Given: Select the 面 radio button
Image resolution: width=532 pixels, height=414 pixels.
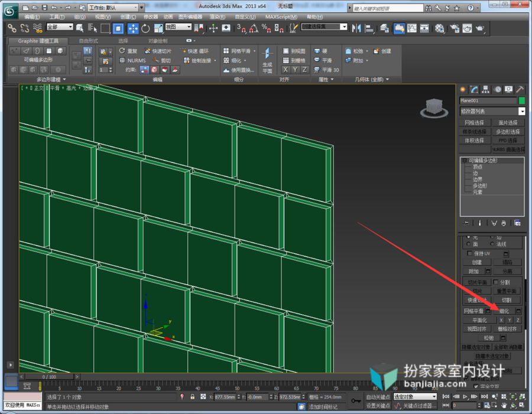Looking at the screenshot, I should (x=469, y=244).
